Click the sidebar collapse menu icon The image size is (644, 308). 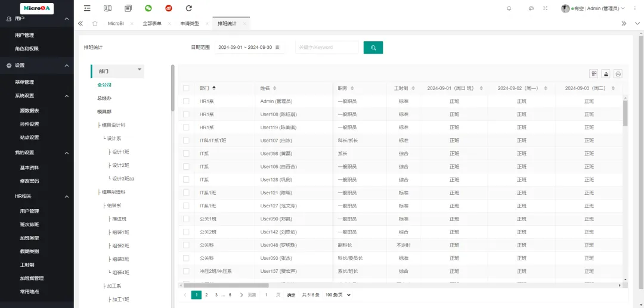pos(88,8)
